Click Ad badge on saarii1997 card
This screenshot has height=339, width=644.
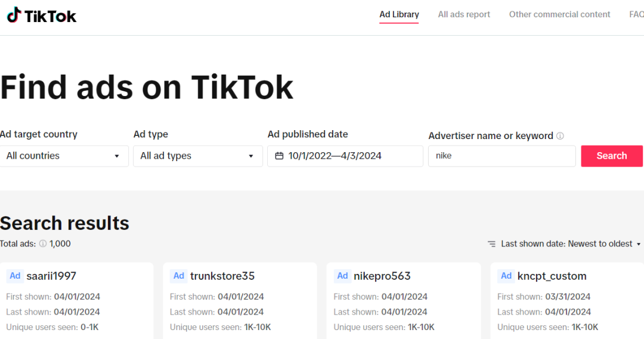pos(15,276)
